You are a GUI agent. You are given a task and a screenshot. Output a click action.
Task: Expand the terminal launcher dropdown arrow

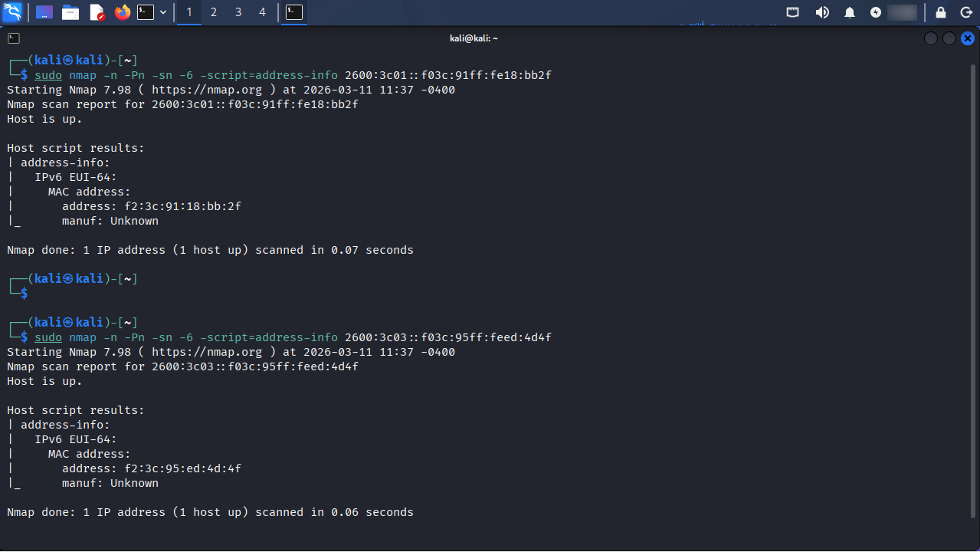click(x=163, y=12)
